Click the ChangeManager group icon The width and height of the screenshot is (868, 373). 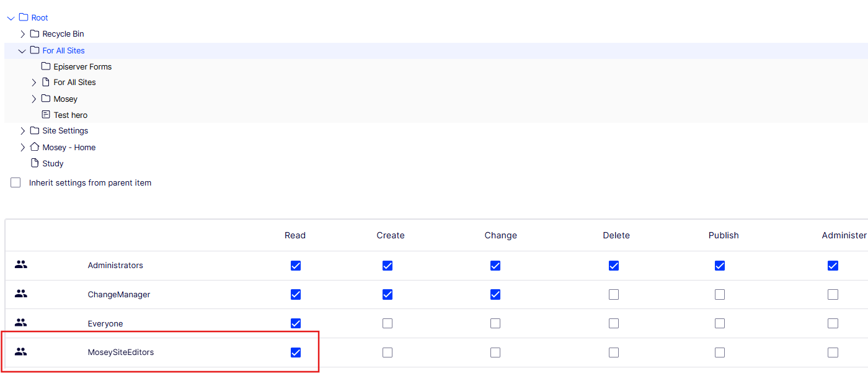tap(21, 294)
